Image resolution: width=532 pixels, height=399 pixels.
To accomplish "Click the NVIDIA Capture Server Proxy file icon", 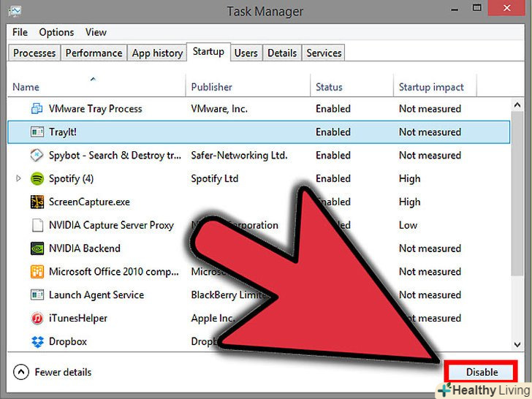I will [x=37, y=225].
